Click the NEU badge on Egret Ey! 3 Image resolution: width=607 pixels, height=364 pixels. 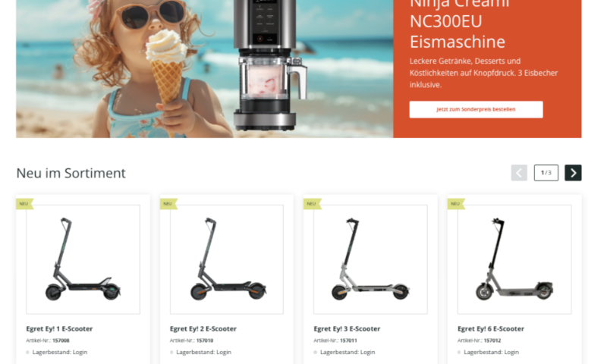click(312, 203)
